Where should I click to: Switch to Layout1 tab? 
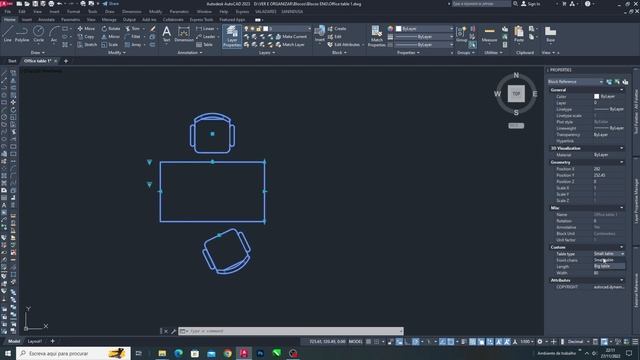pos(35,341)
